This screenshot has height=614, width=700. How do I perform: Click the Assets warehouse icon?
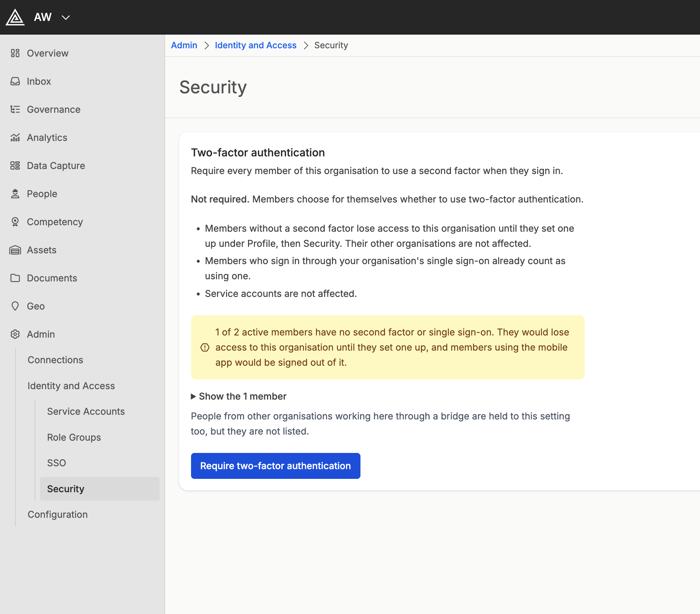[x=15, y=250]
